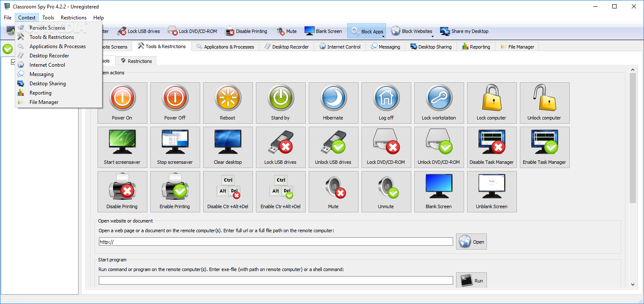Switch to the File Manager tab
This screenshot has width=644, height=304.
pos(517,47)
